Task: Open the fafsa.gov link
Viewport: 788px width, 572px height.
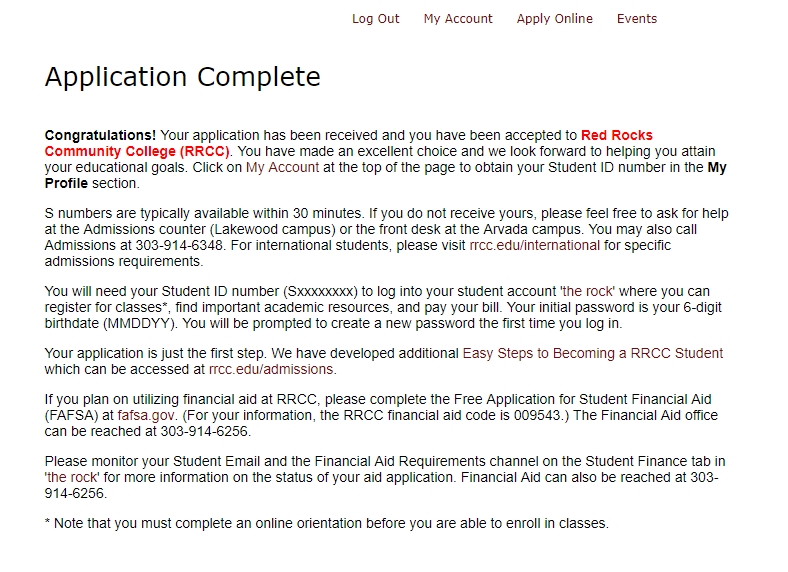Action: click(146, 416)
